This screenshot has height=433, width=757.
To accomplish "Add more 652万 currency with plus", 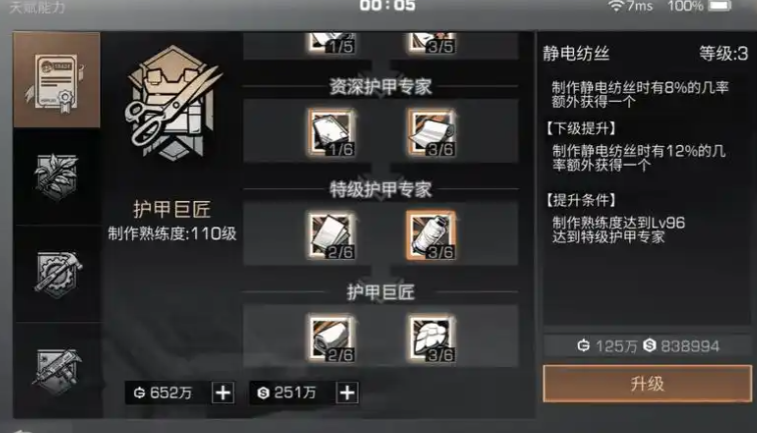I will [x=223, y=393].
